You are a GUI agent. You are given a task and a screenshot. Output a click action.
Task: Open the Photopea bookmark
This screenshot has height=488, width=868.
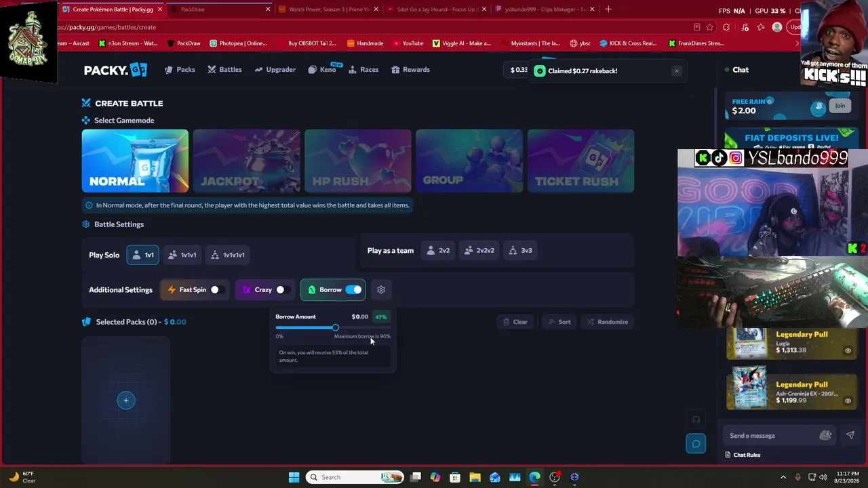point(238,43)
